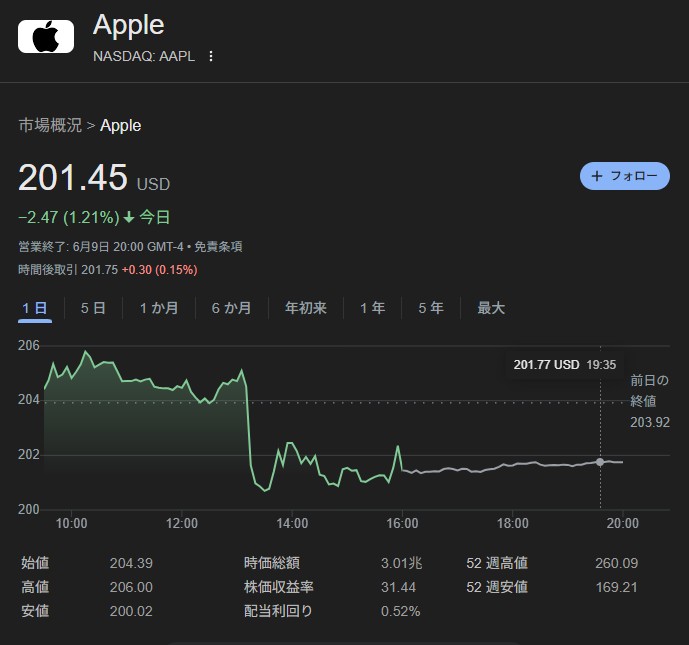Click the 安値 value 200.02
Viewport: 689px width, 645px height.
[131, 611]
